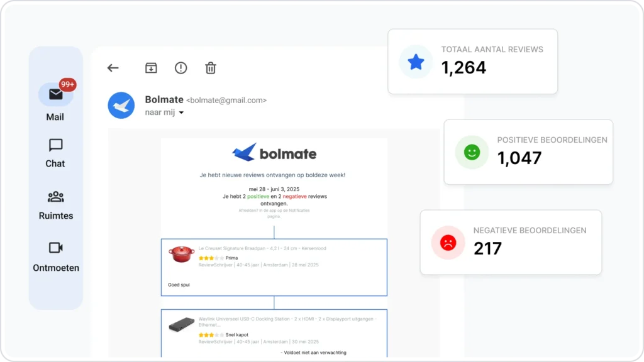Image resolution: width=644 pixels, height=362 pixels.
Task: Click the 'Je hebt nieuwe reviews' headline
Action: point(273,175)
